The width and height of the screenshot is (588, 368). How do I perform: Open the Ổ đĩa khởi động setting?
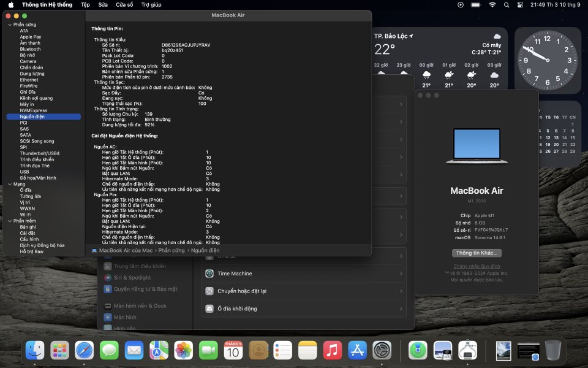pyautogui.click(x=304, y=309)
